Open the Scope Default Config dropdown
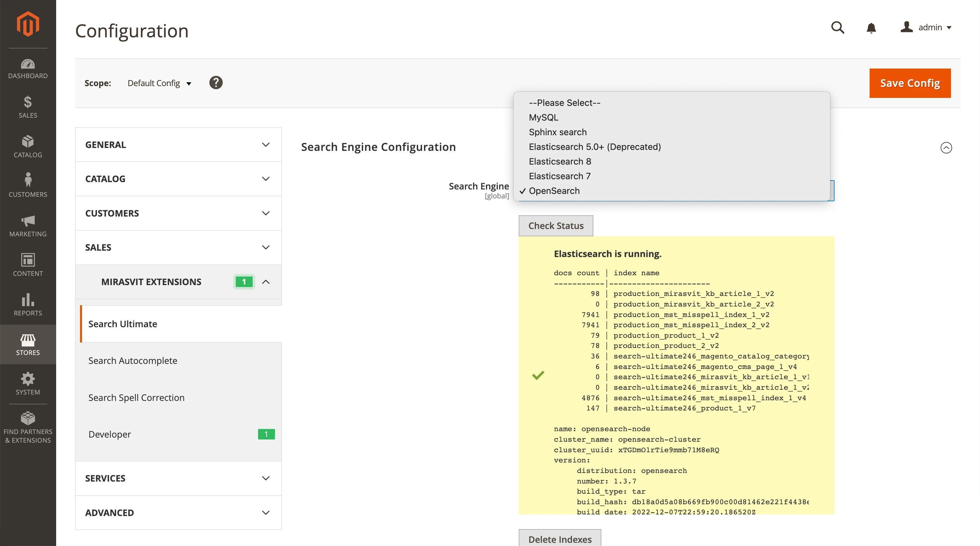Screen dimensions: 980x546 tap(159, 83)
